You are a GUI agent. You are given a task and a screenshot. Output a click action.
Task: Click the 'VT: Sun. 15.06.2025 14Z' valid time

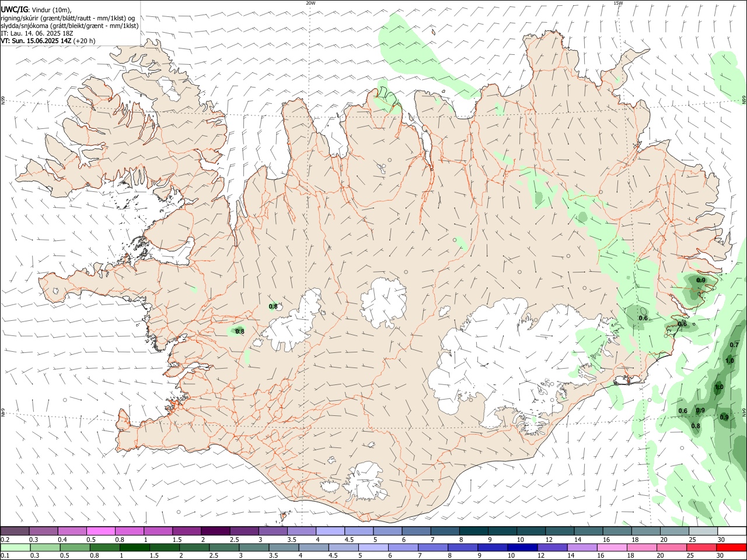pos(36,41)
